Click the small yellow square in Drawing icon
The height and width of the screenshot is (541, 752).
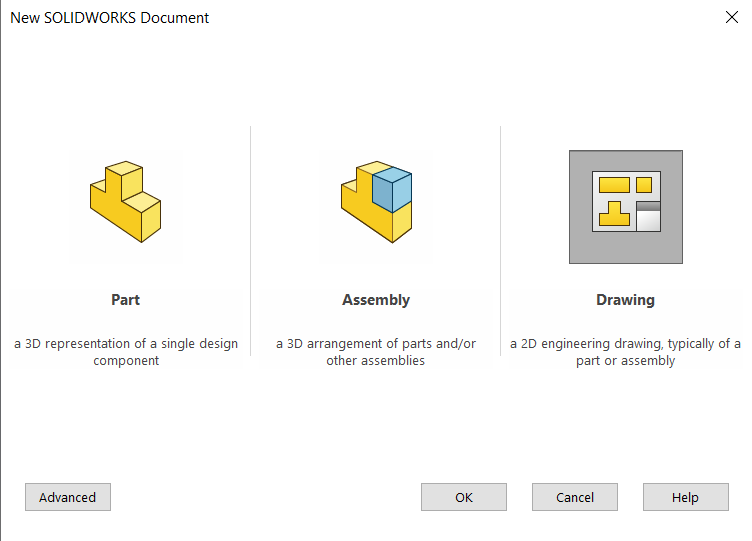tap(644, 184)
